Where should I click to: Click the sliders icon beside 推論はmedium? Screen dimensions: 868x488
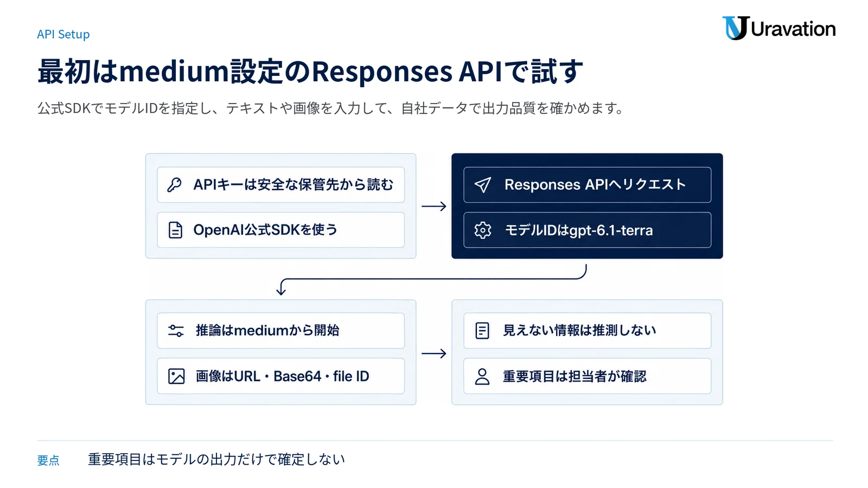176,331
